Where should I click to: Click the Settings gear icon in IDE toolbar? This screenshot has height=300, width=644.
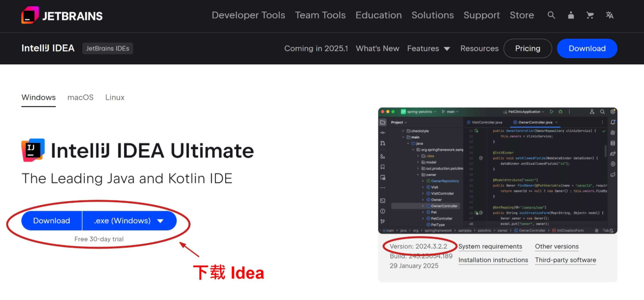[613, 112]
